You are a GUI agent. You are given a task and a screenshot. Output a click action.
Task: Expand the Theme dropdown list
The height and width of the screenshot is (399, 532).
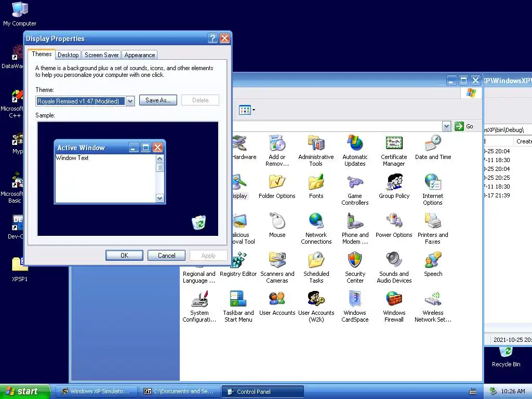tap(130, 101)
